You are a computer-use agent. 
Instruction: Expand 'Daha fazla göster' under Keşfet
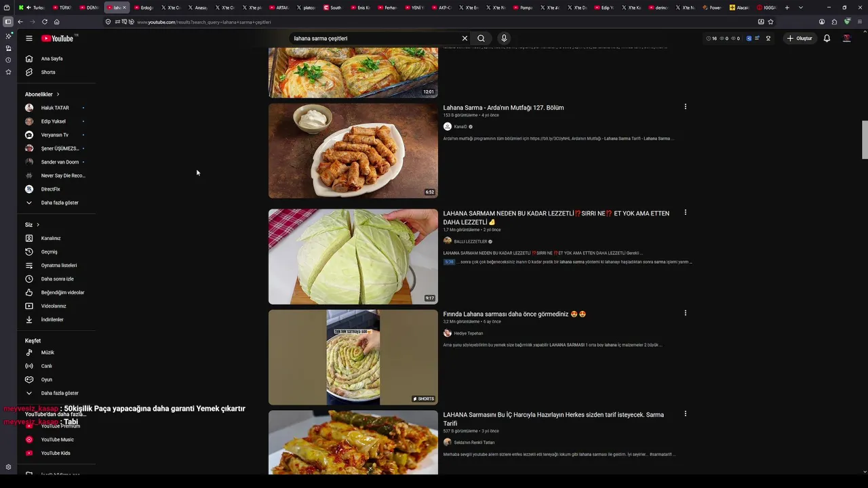[56, 393]
